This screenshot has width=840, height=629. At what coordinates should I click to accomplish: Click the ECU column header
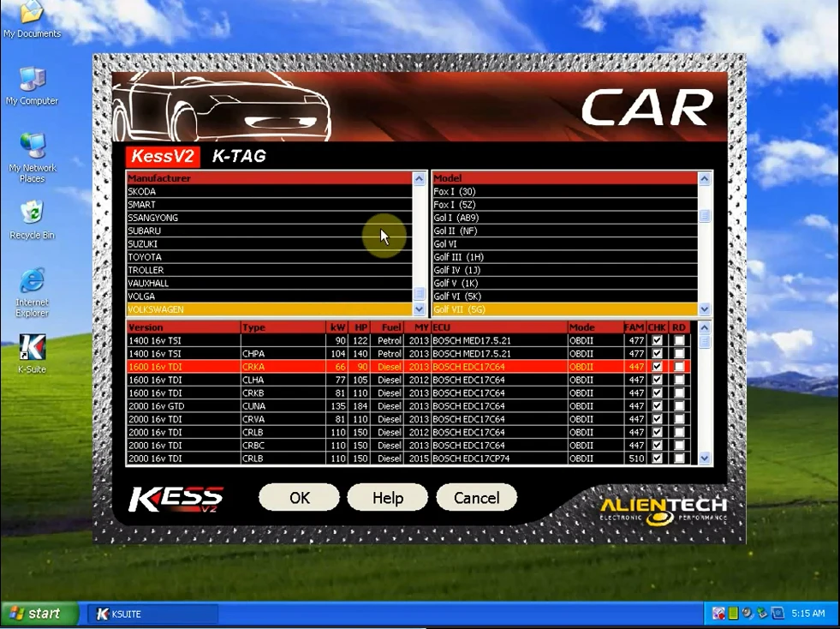tap(499, 327)
